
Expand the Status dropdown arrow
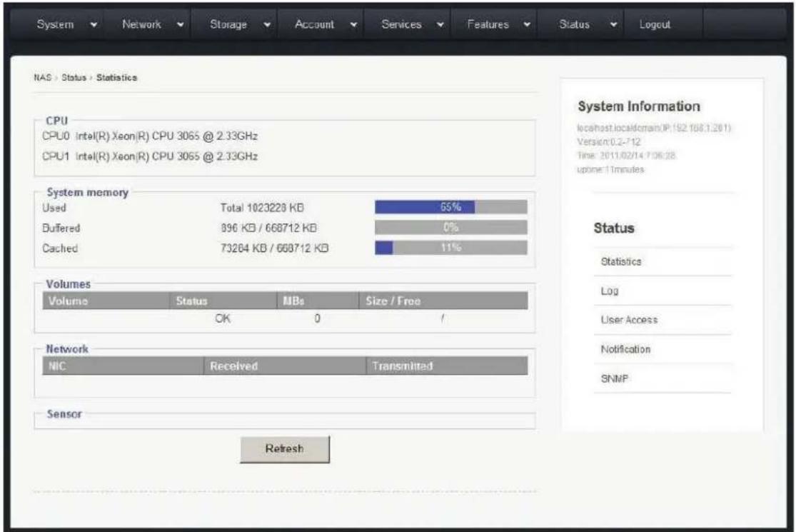click(x=614, y=24)
